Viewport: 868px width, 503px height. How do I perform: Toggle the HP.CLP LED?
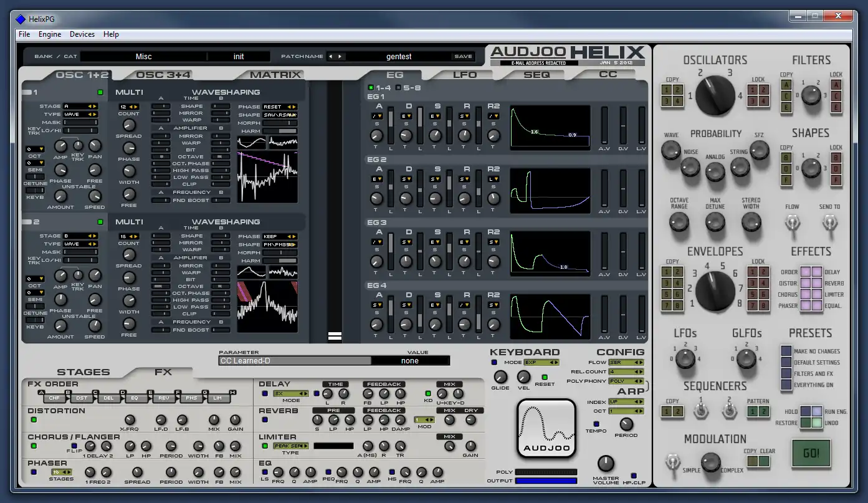point(634,476)
